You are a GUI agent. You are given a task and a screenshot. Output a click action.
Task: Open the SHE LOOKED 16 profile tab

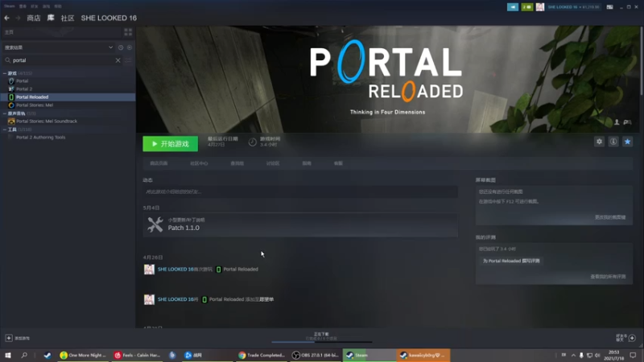click(x=109, y=18)
